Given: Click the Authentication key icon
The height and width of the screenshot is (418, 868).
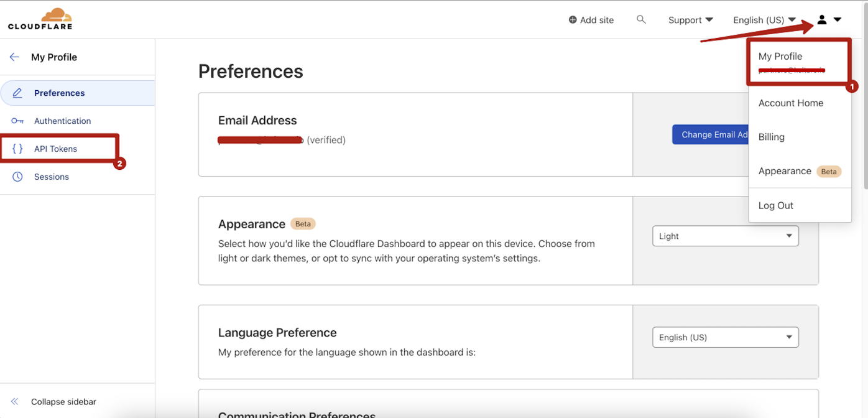Looking at the screenshot, I should pos(17,121).
